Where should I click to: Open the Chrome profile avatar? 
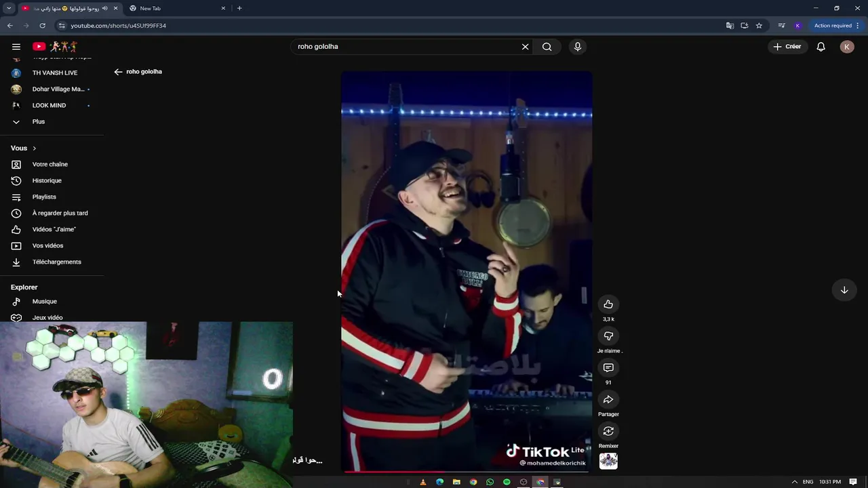(x=797, y=26)
